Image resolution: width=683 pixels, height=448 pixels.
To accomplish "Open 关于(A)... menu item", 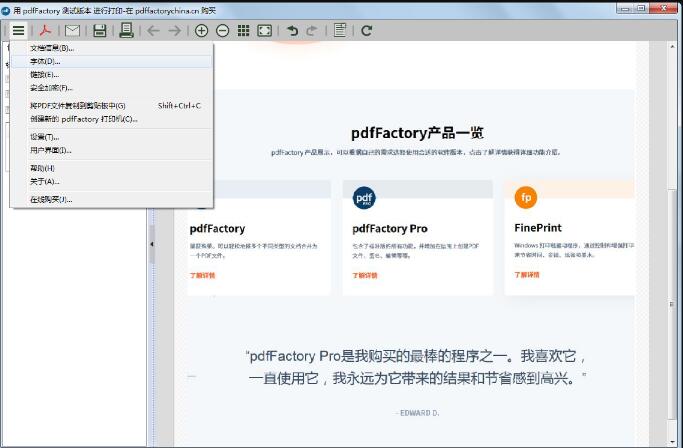I will [x=112, y=181].
